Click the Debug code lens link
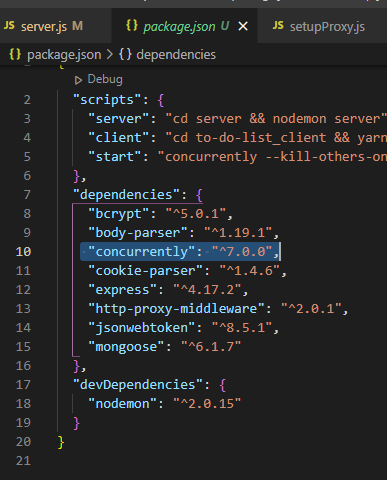The width and height of the screenshot is (387, 480). [x=105, y=79]
